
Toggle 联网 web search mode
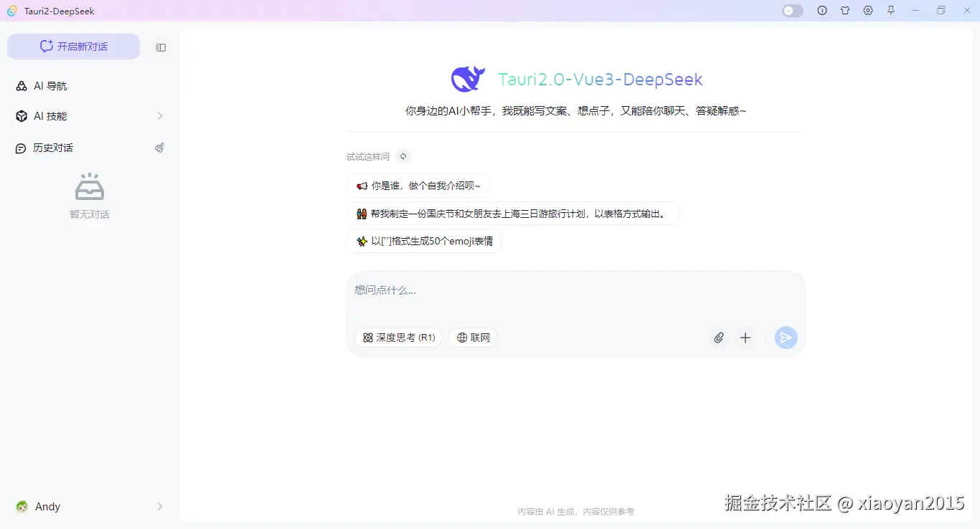(x=473, y=337)
